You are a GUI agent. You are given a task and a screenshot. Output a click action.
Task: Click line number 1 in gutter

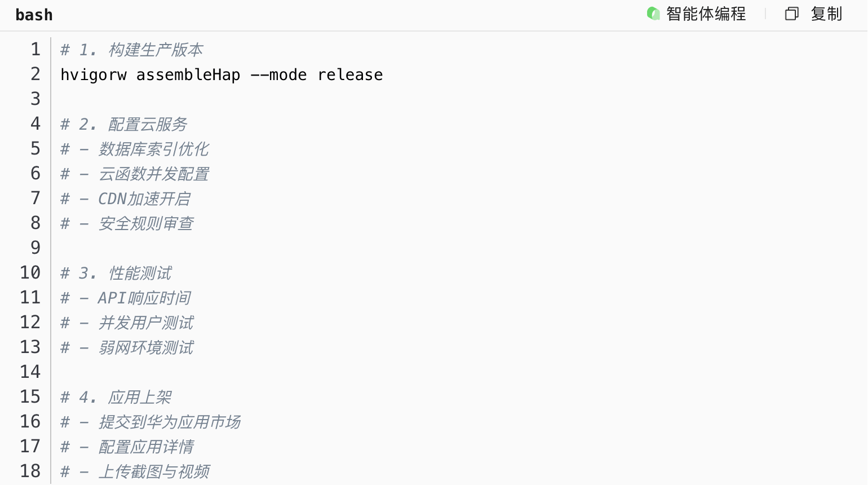pyautogui.click(x=36, y=50)
